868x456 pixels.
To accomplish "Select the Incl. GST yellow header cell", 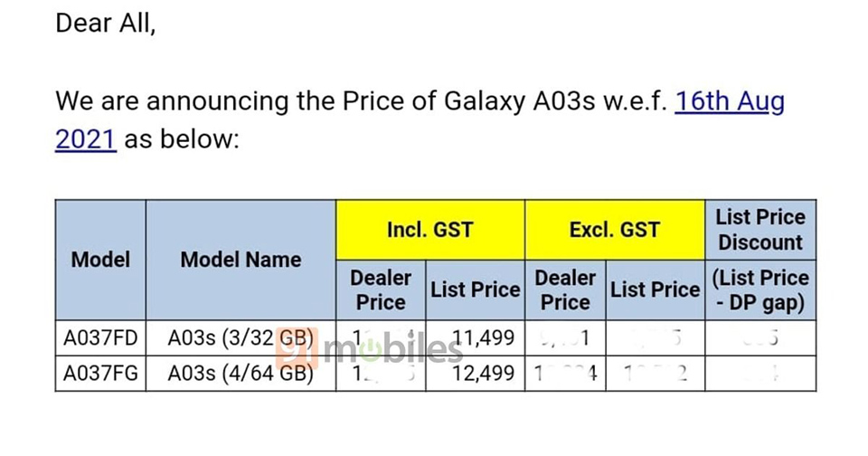I will 430,230.
